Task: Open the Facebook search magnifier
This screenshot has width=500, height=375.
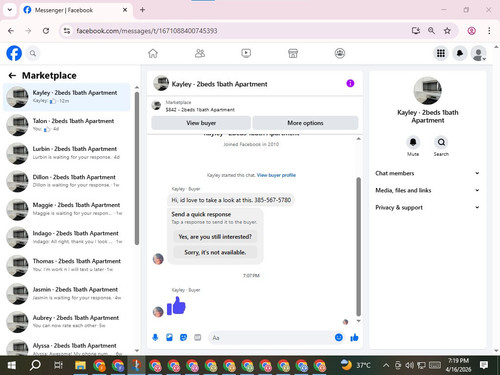Action: pyautogui.click(x=33, y=53)
